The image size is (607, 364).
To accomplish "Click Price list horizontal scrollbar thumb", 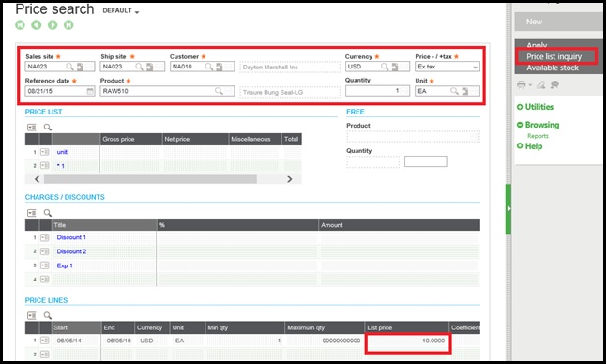I will [x=150, y=179].
